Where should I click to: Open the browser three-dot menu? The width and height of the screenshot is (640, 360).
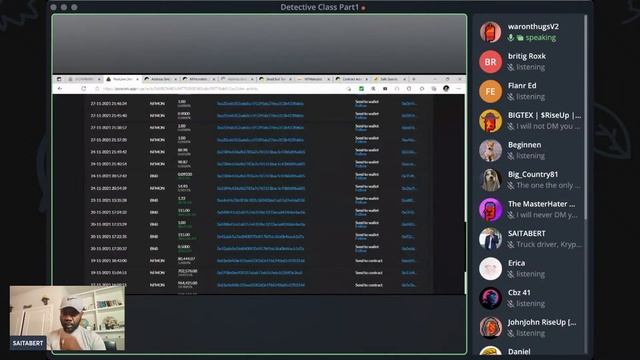coord(458,89)
